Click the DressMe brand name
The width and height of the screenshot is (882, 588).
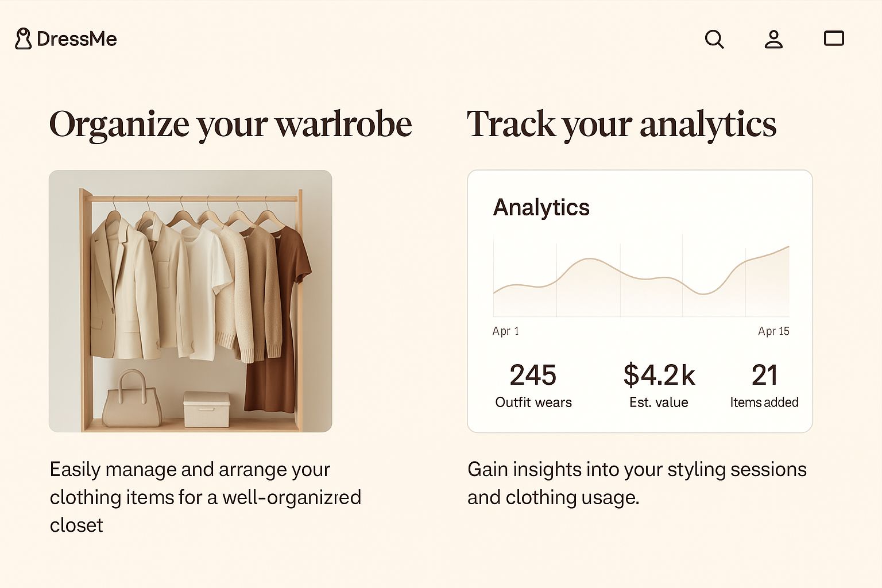click(x=76, y=39)
